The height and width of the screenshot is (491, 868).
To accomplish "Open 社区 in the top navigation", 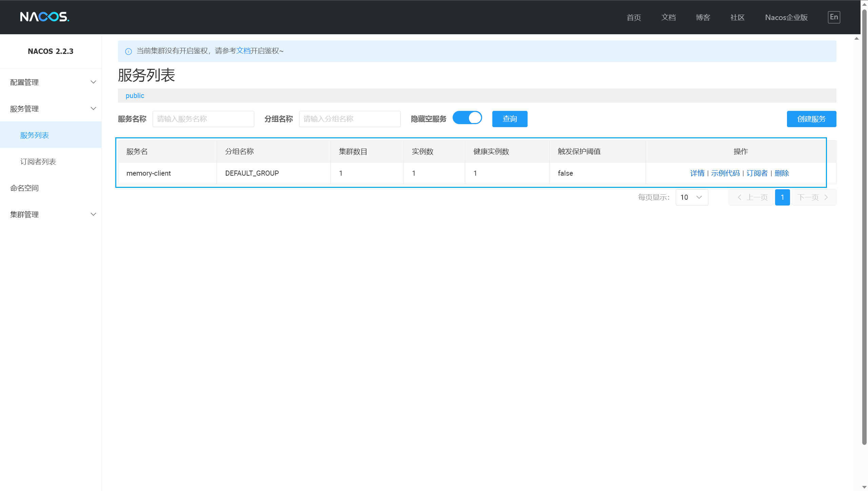I will pyautogui.click(x=737, y=18).
